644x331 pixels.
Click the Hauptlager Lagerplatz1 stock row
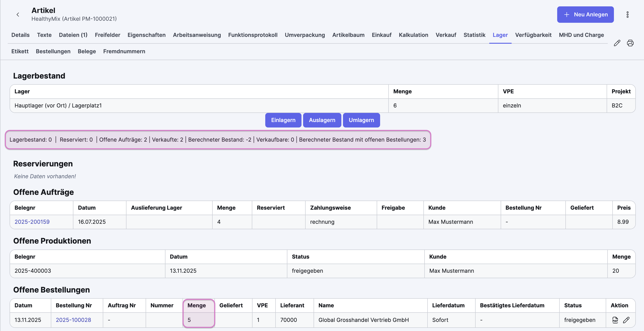tap(58, 105)
